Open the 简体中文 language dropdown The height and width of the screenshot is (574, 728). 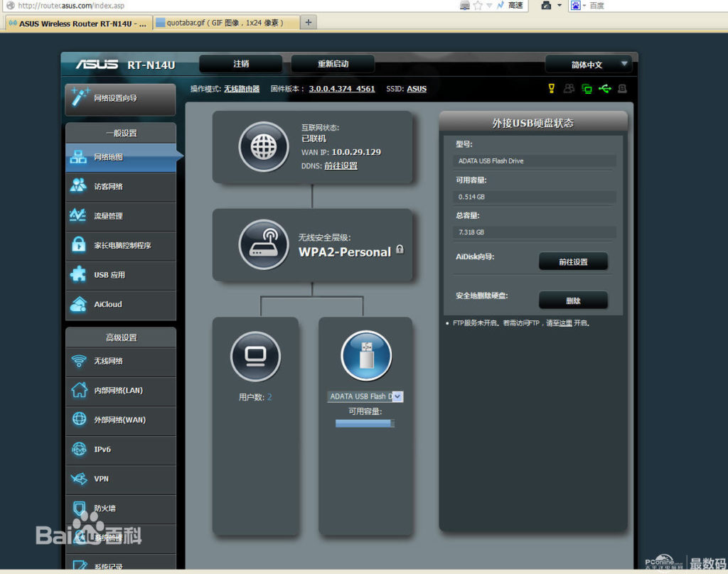tap(589, 64)
